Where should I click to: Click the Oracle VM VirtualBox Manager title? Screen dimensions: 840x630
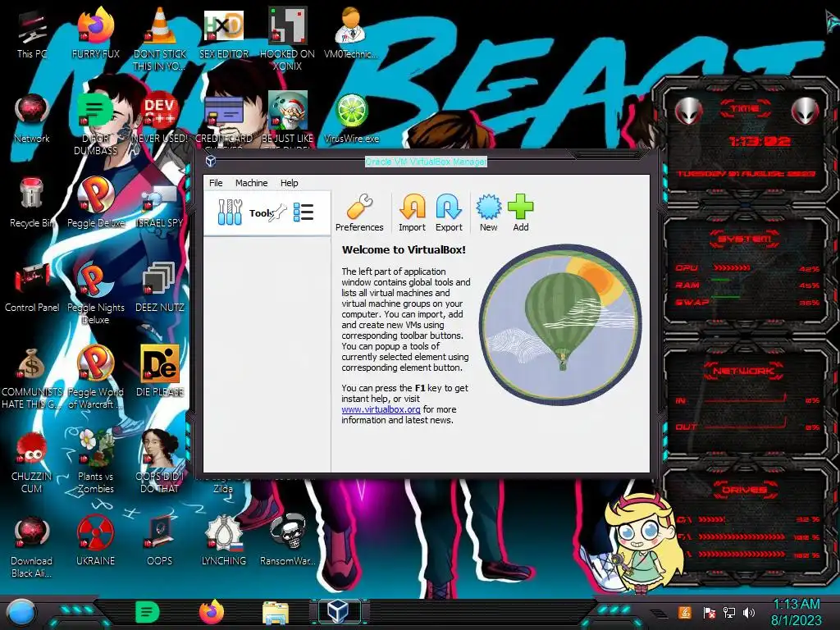tap(426, 162)
